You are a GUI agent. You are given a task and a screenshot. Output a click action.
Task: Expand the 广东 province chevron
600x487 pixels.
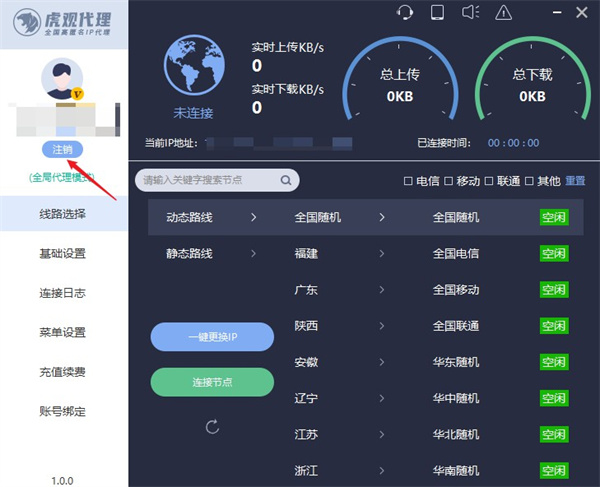click(x=382, y=290)
